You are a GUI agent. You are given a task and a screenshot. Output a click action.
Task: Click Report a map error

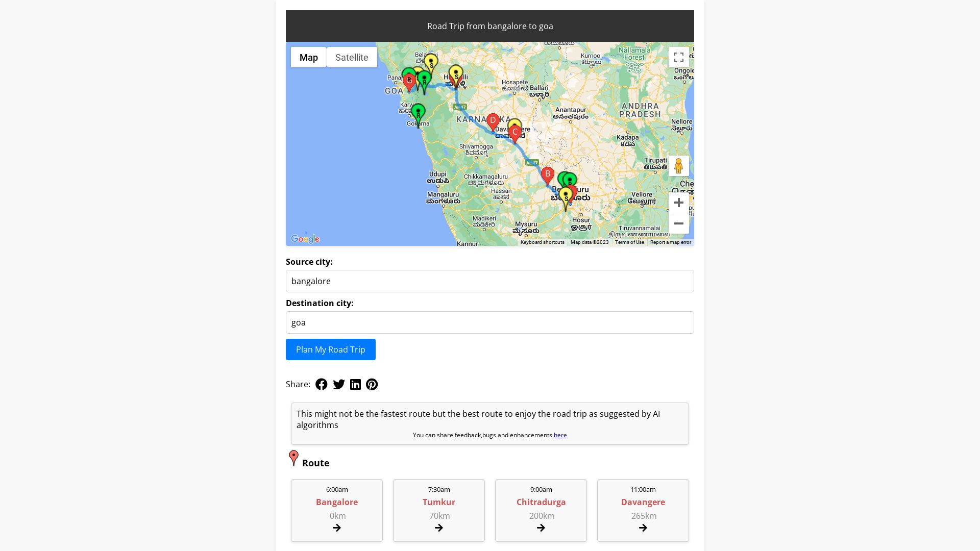(x=670, y=242)
